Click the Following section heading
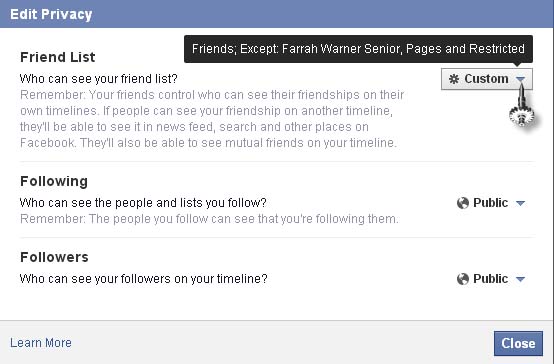 coord(54,181)
